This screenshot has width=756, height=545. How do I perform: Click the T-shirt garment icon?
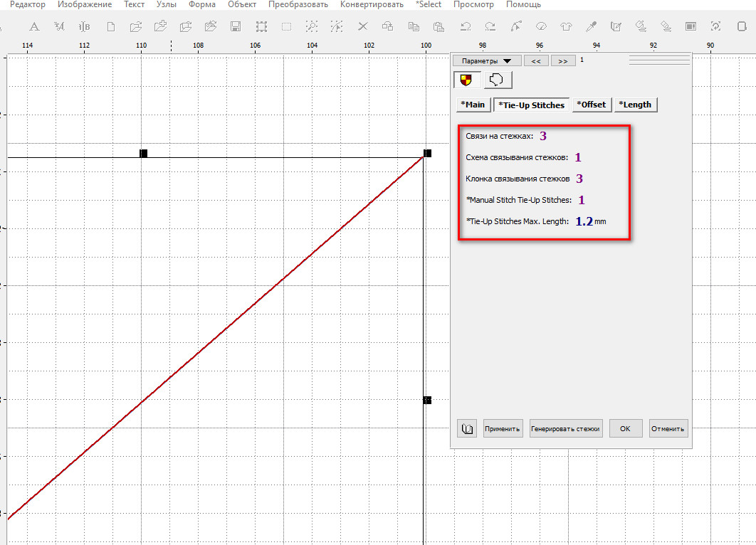pos(566,26)
